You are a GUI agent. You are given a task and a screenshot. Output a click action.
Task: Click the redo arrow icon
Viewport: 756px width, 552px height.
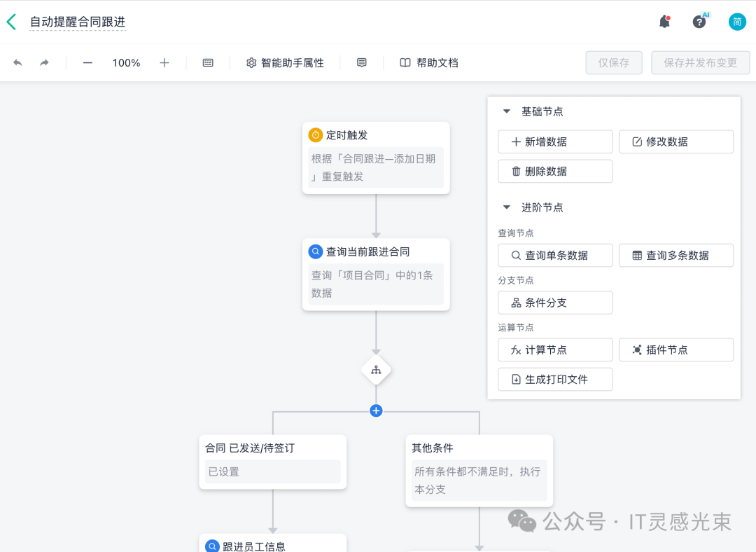44,63
